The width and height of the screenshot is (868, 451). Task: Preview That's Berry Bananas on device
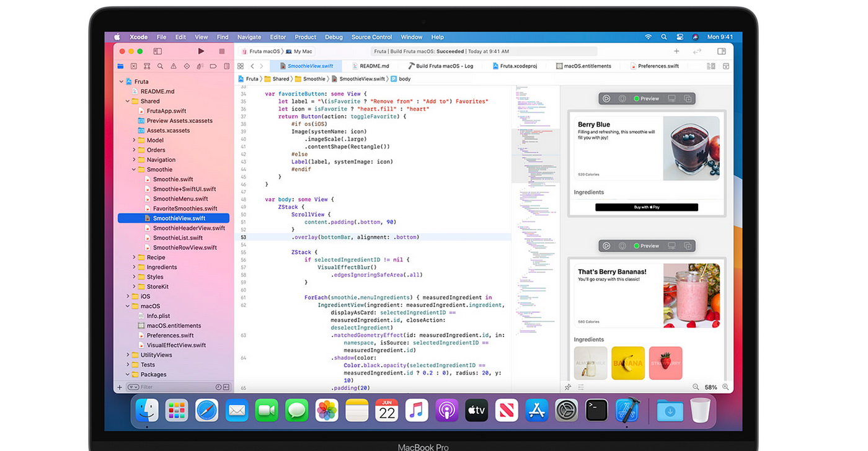(671, 246)
